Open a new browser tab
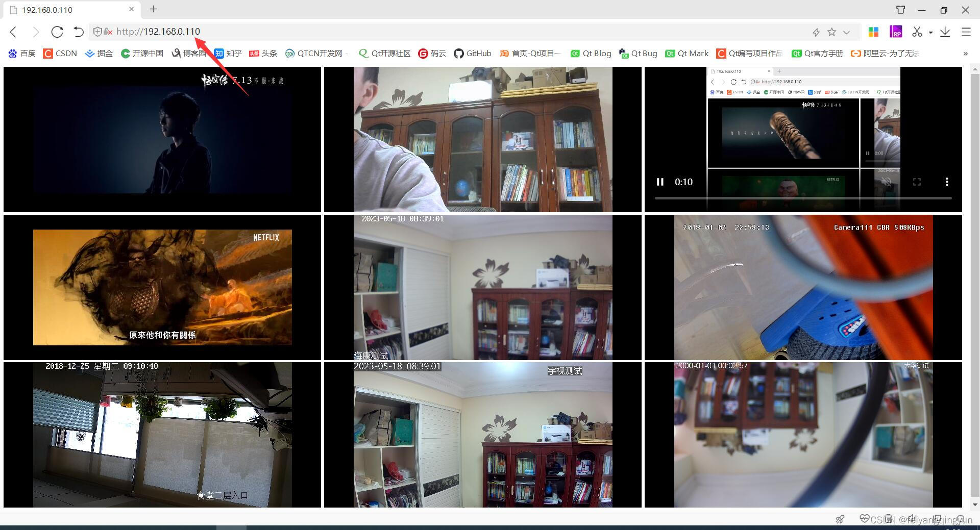Screen dimensions: 980x530 (153, 9)
